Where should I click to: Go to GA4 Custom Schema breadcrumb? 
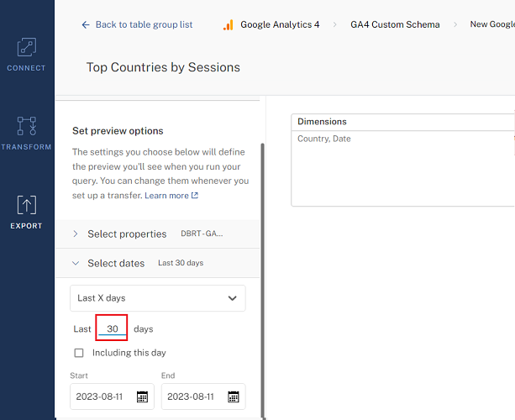(x=395, y=24)
